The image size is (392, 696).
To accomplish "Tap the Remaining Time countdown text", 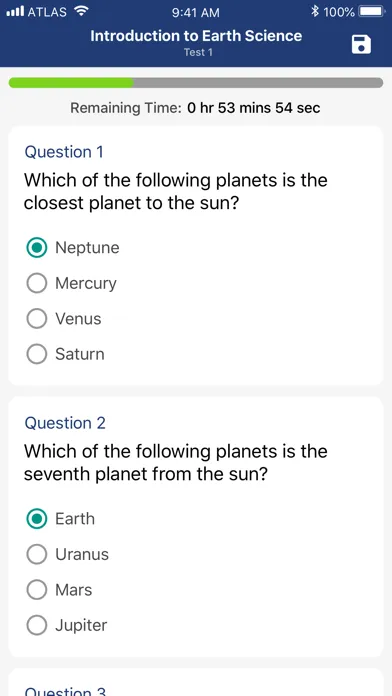I will pos(195,108).
